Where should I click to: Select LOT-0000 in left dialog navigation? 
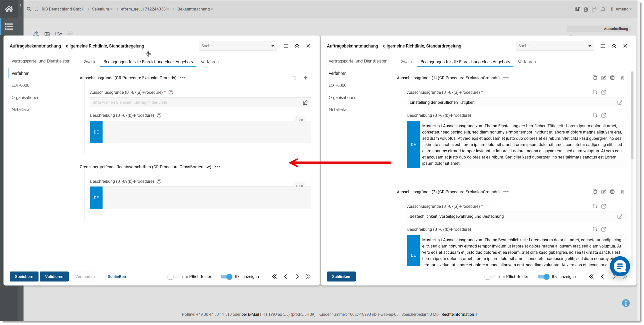21,85
